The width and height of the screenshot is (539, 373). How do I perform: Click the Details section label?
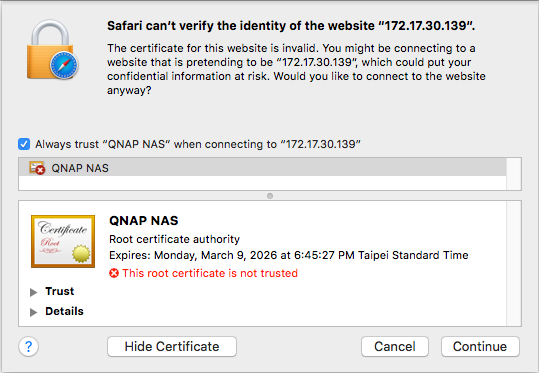point(64,311)
